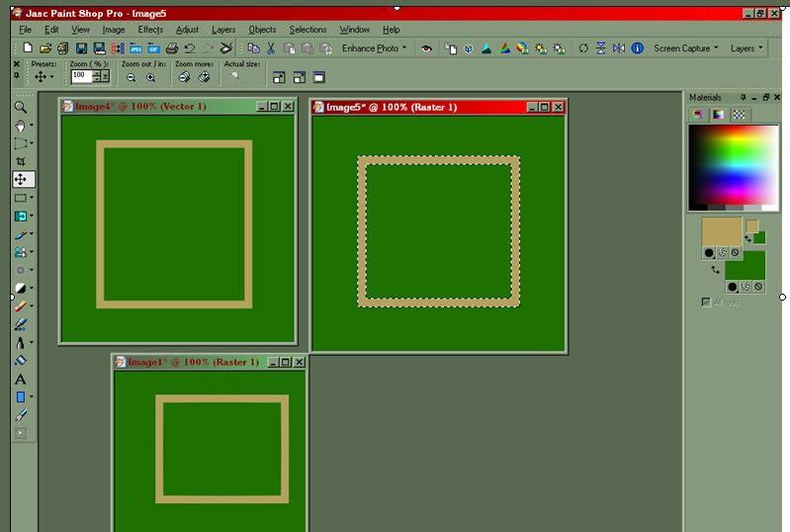Image resolution: width=790 pixels, height=532 pixels.
Task: Open the Enhance Photo dropdown
Action: point(374,47)
